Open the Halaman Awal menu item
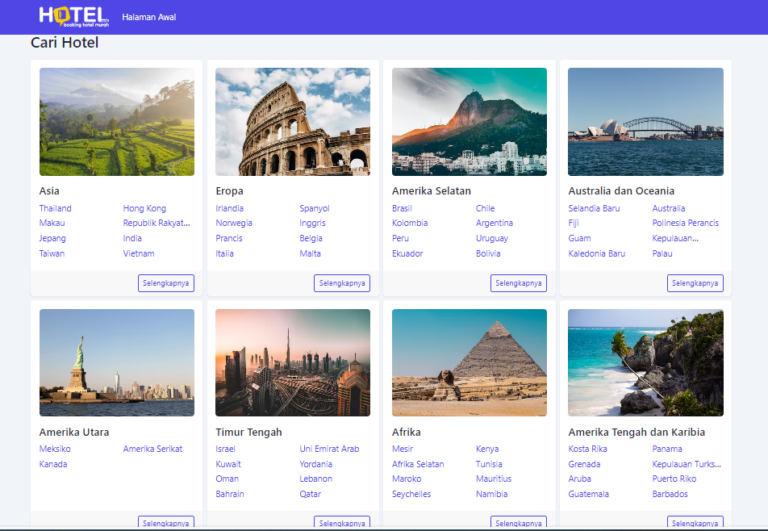Viewport: 768px width, 531px height. pyautogui.click(x=149, y=17)
